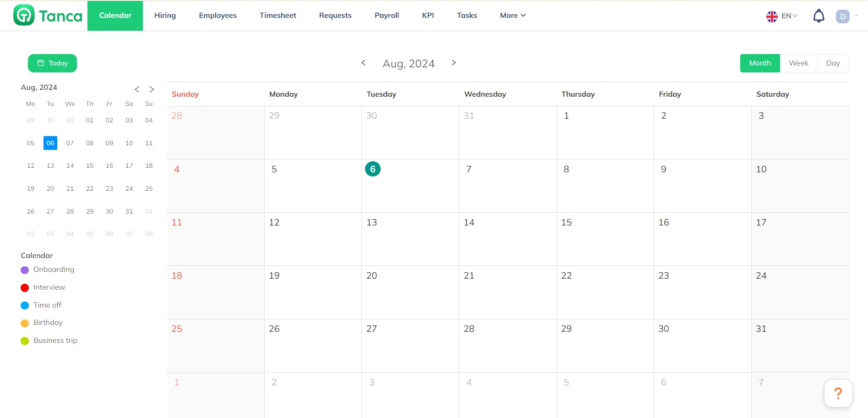The height and width of the screenshot is (418, 868).
Task: Click the highlighted day 6 cell
Action: pyautogui.click(x=410, y=186)
